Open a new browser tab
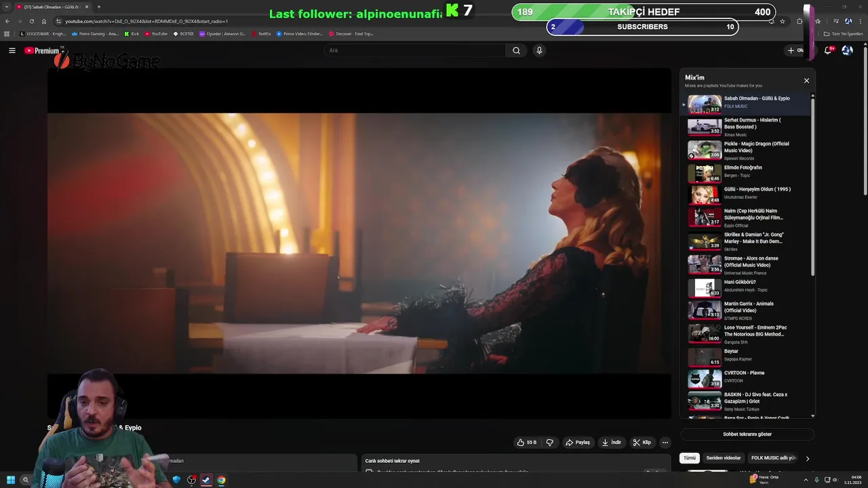This screenshot has height=488, width=868. pyautogui.click(x=99, y=7)
